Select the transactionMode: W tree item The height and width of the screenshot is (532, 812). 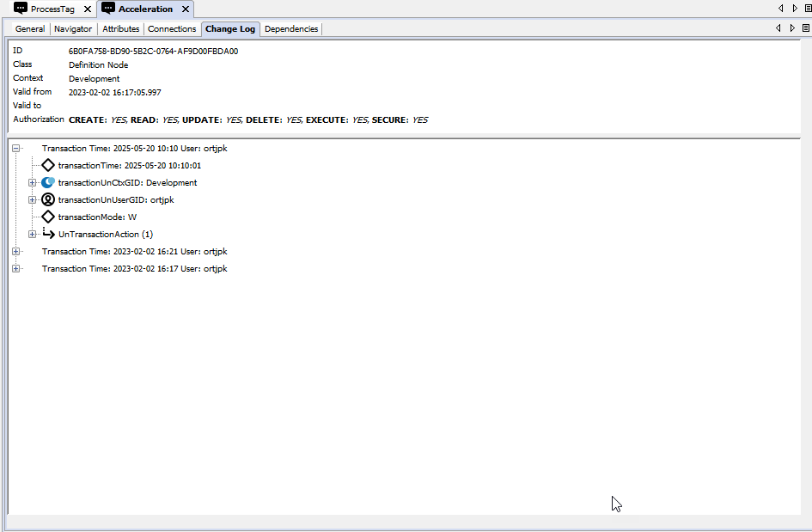coord(97,217)
